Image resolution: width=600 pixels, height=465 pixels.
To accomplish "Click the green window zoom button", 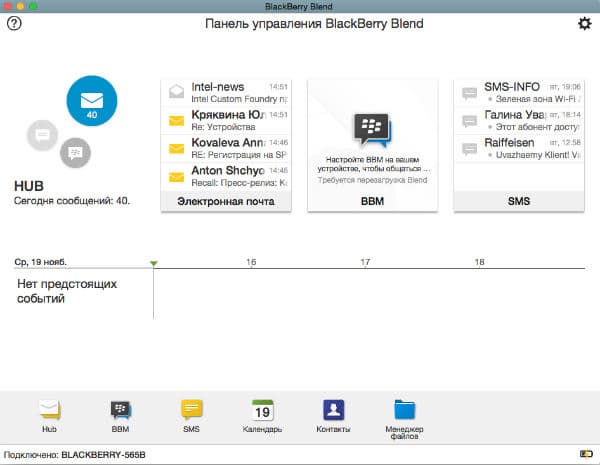I will tap(33, 6).
